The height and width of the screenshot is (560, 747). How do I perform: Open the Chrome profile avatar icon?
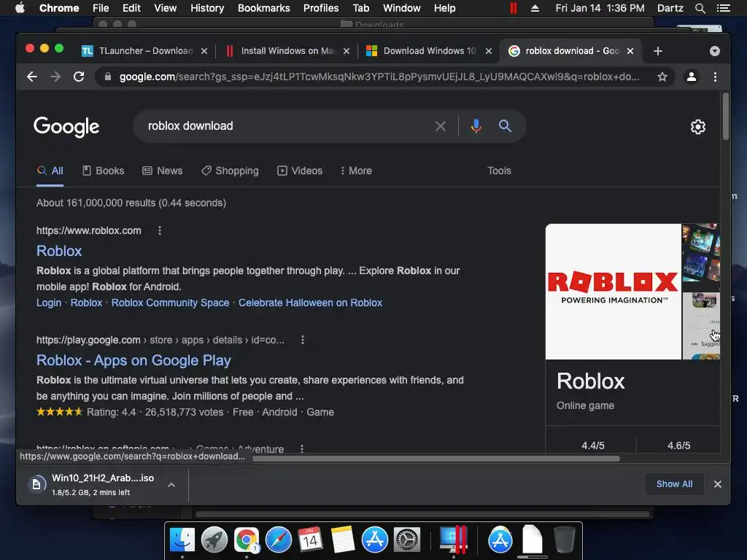(692, 77)
